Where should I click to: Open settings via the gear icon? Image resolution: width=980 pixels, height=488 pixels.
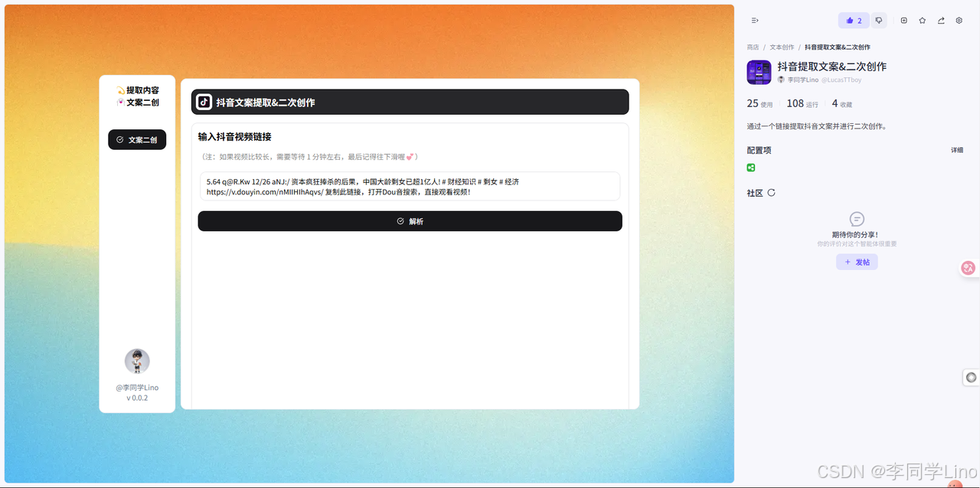tap(959, 21)
